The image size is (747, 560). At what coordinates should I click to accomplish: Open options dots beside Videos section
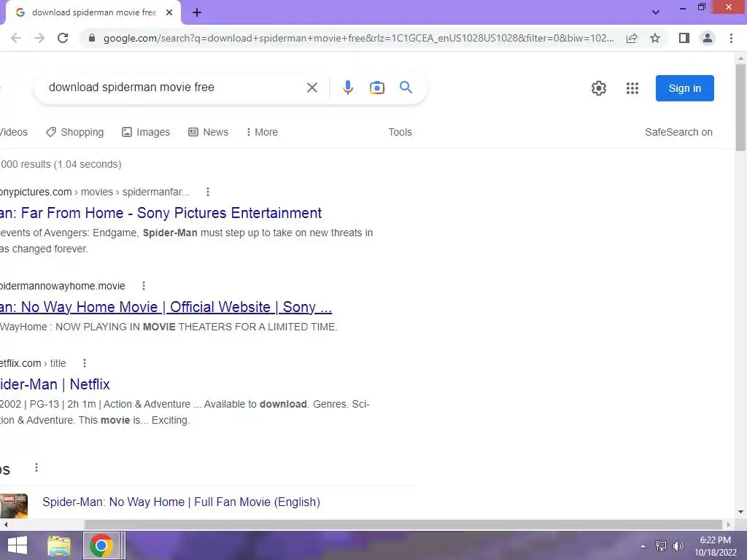click(36, 467)
